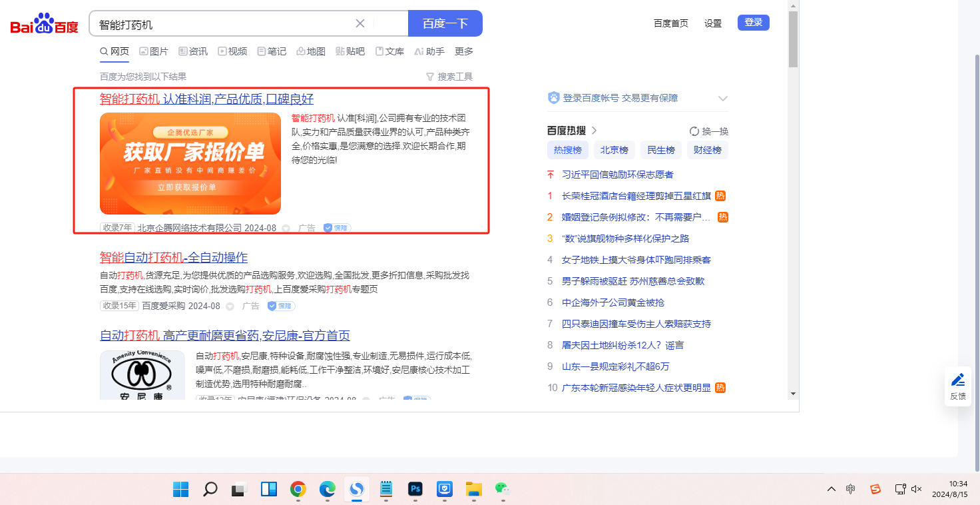The image size is (980, 505).
Task: Launch Microsoft Edge from the taskbar
Action: coord(328,489)
